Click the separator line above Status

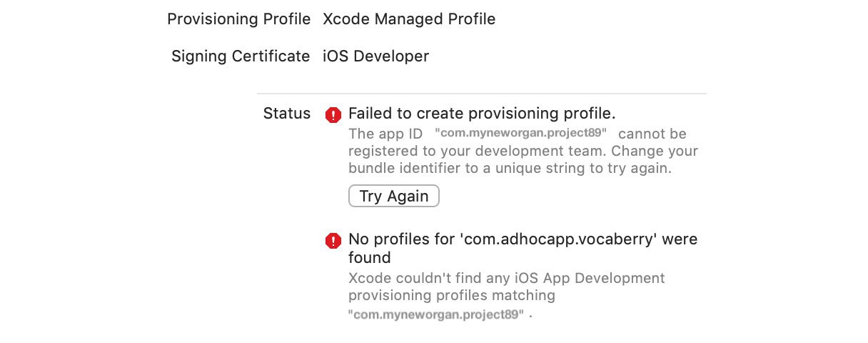click(x=482, y=94)
